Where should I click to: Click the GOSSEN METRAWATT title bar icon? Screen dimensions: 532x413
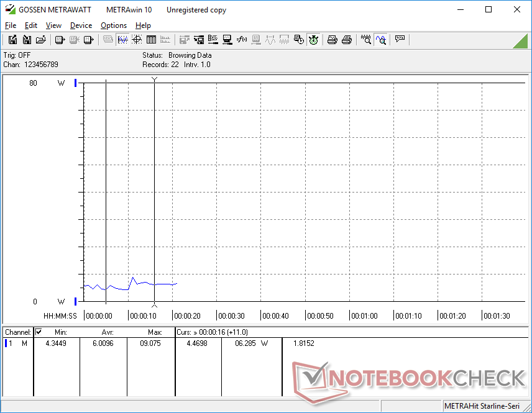[10, 9]
